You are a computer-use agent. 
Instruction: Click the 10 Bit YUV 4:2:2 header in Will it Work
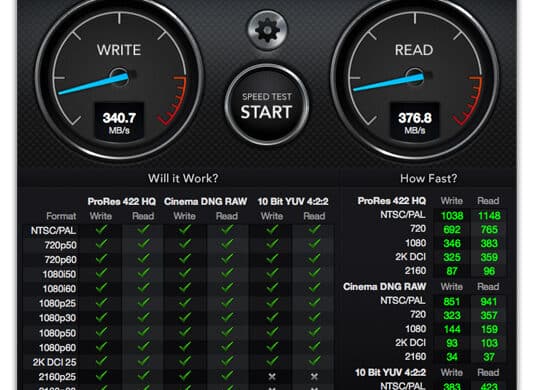pos(293,201)
